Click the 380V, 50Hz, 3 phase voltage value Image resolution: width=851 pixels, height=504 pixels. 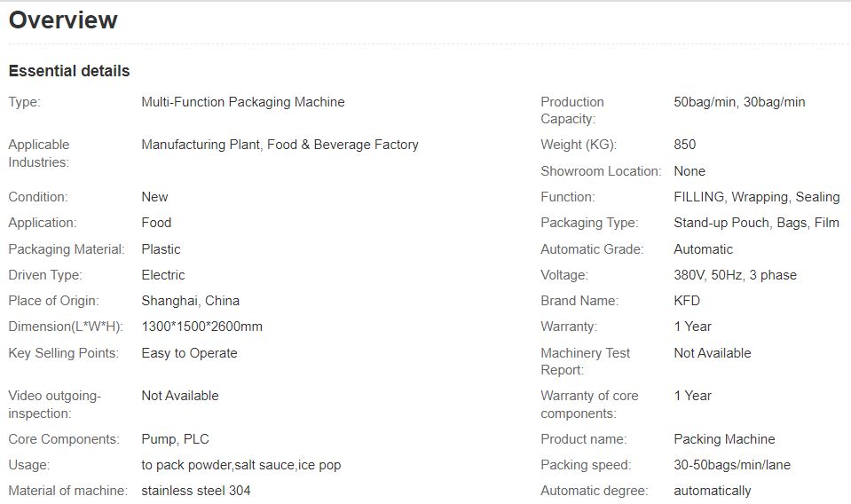[735, 275]
